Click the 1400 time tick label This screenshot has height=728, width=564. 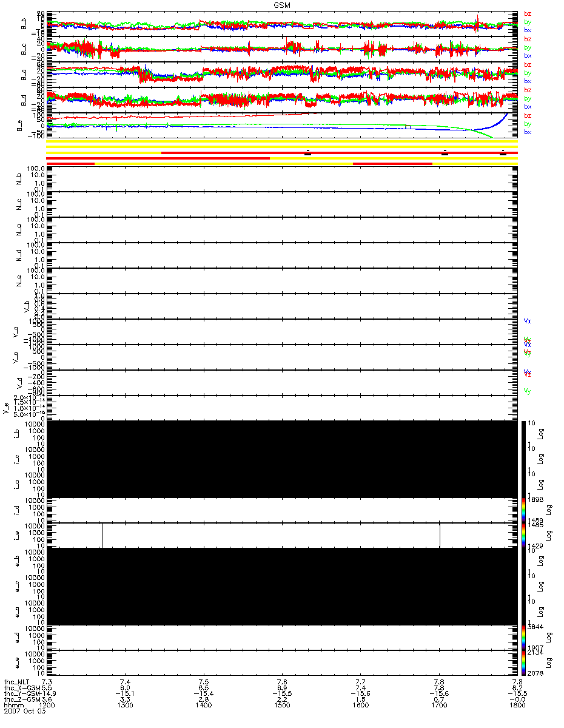(x=204, y=706)
